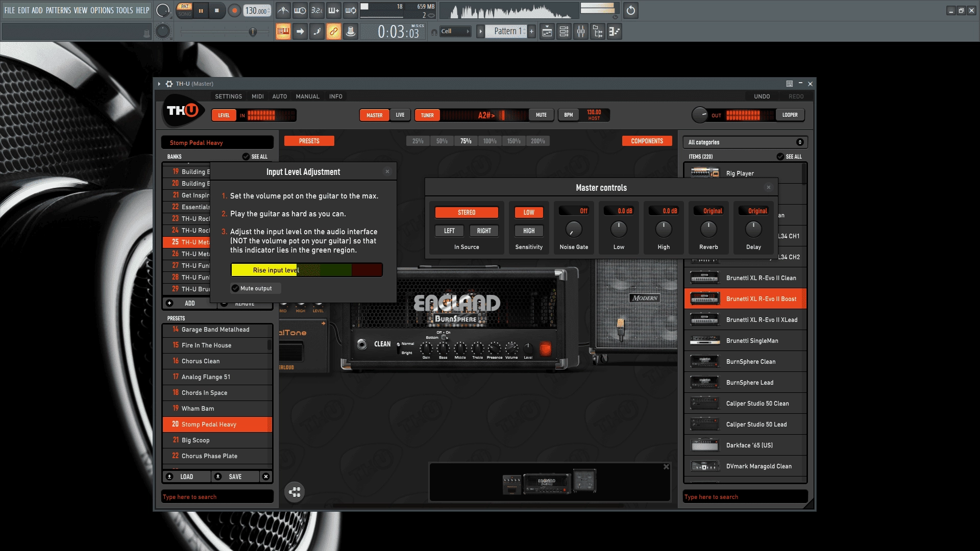
Task: Open the browser view icon
Action: pyautogui.click(x=598, y=32)
